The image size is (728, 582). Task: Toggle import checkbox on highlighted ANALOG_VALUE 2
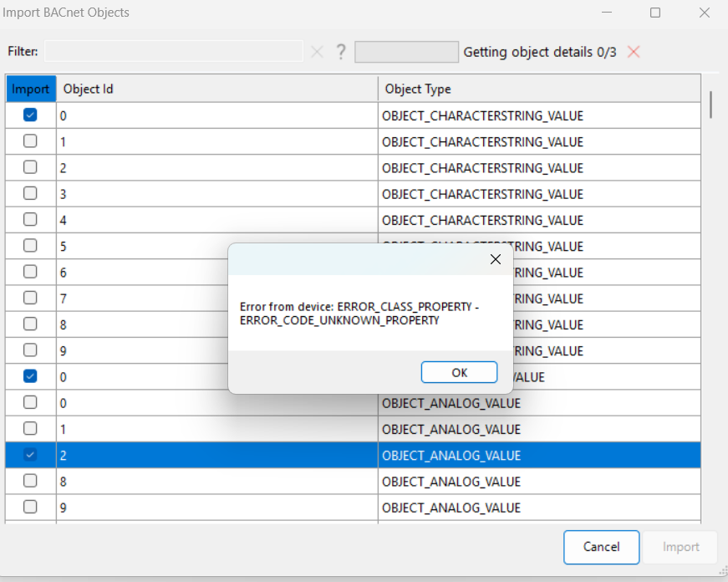[x=30, y=455]
